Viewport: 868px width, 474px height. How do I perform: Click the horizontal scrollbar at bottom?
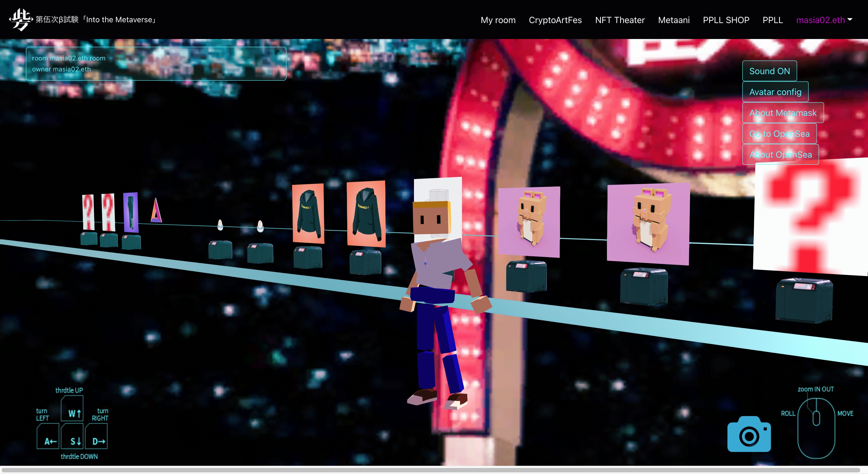point(431,470)
